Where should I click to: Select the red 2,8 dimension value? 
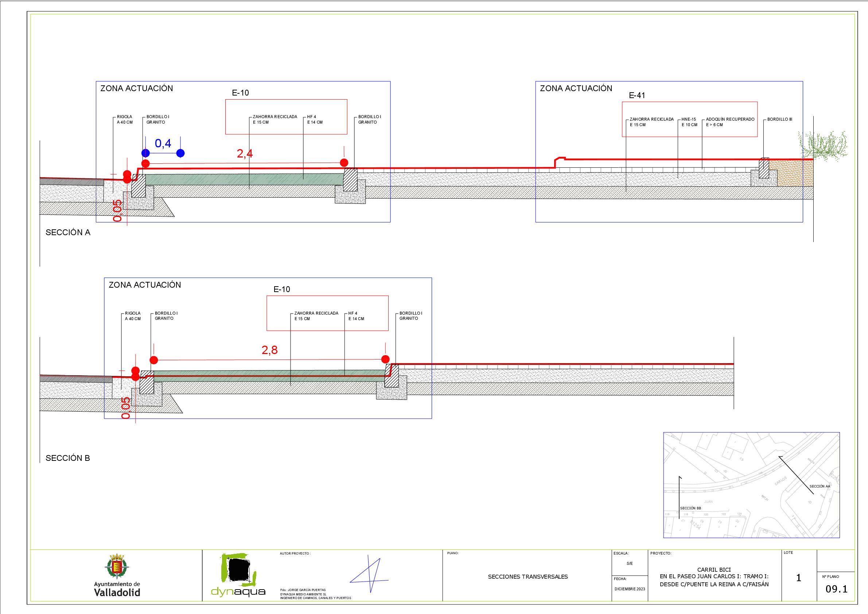[269, 350]
